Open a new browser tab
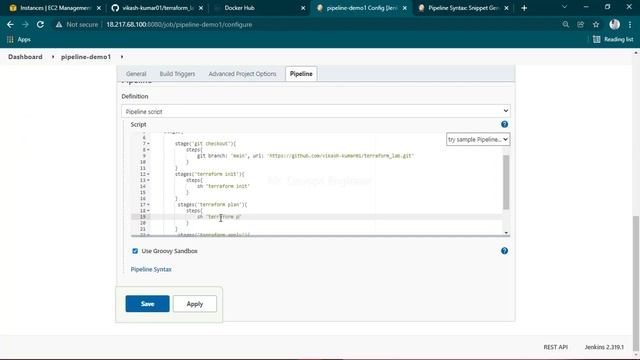Screen dimensions: 640x360 point(524,8)
